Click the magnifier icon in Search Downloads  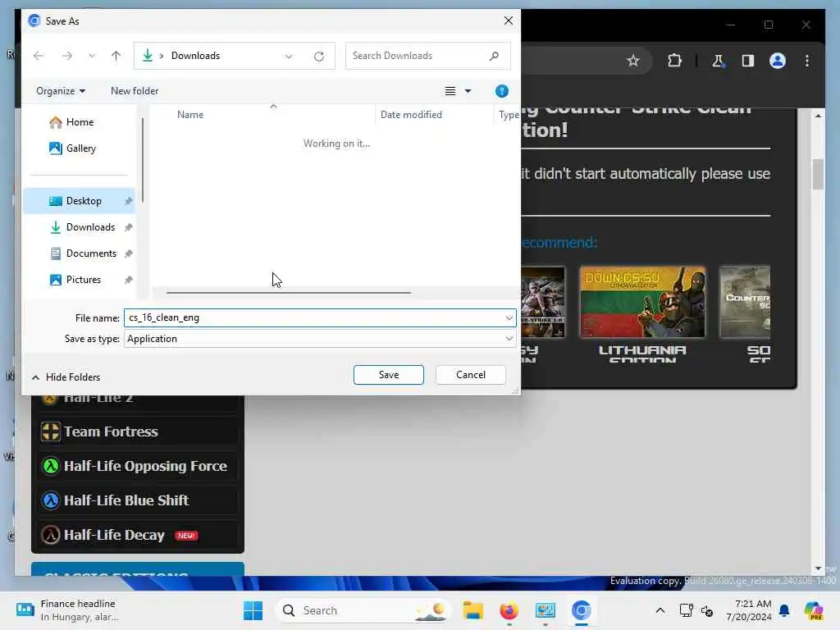(x=494, y=56)
